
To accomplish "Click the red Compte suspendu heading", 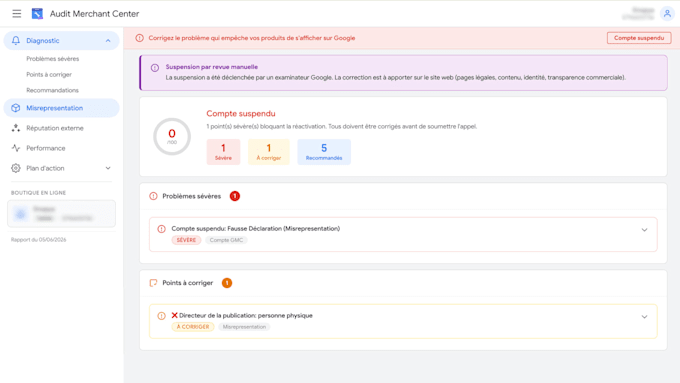I will tap(241, 114).
